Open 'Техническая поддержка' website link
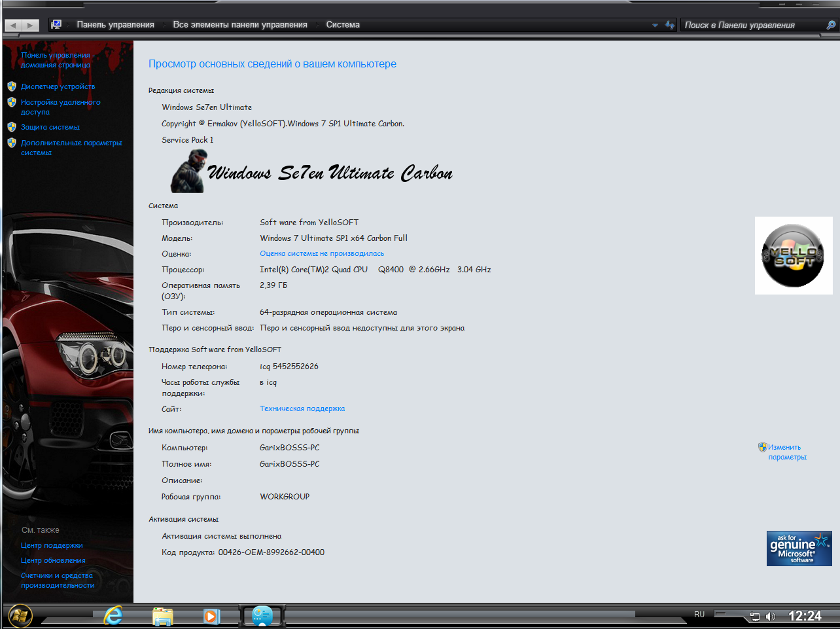This screenshot has height=629, width=840. 302,408
